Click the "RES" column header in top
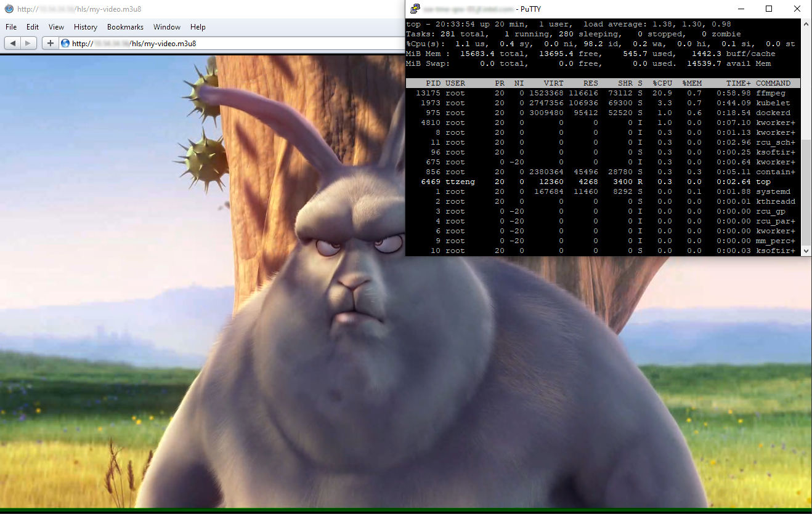 coord(591,83)
